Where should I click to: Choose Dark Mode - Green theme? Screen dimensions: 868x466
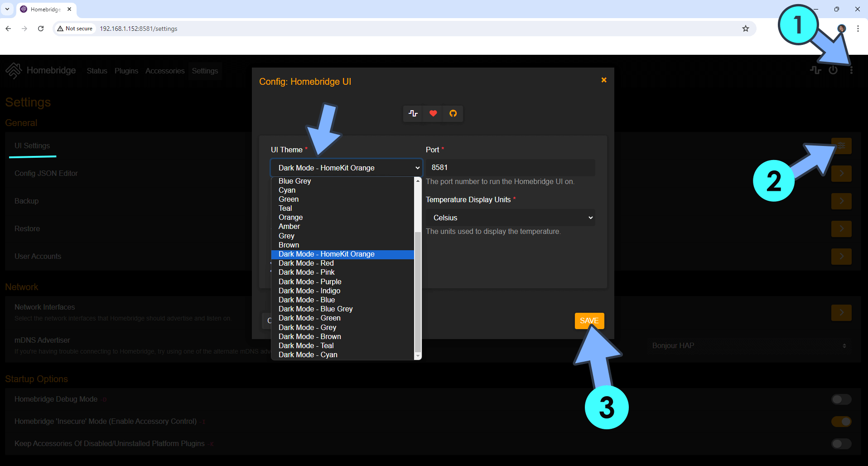point(342,318)
